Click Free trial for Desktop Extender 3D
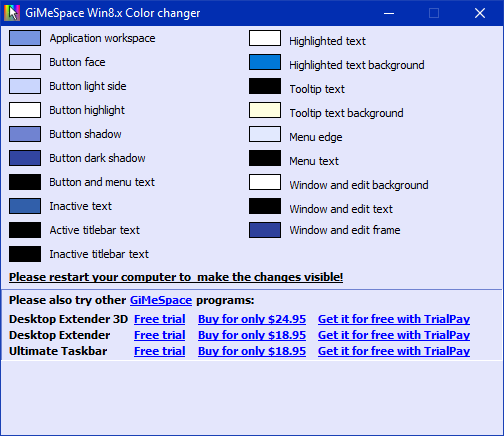 click(160, 319)
